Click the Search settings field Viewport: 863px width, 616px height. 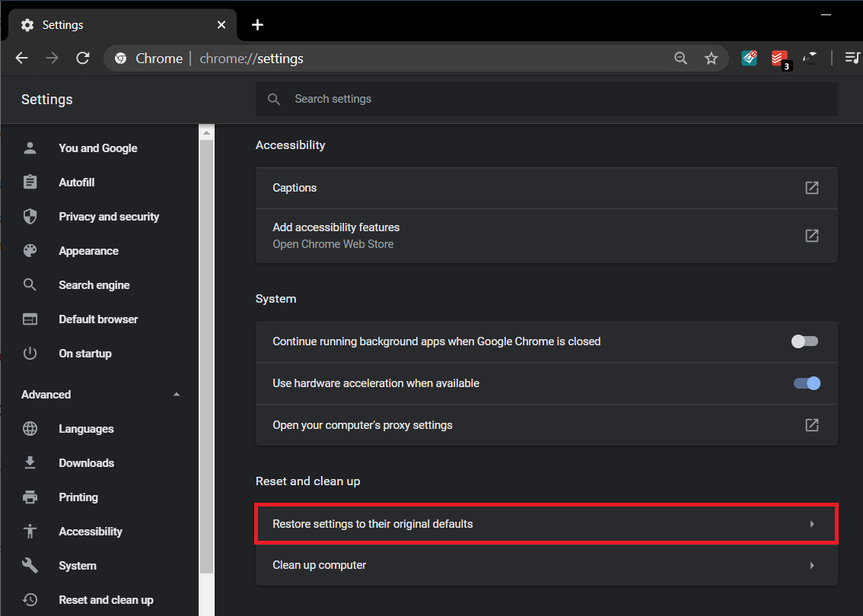pos(546,99)
